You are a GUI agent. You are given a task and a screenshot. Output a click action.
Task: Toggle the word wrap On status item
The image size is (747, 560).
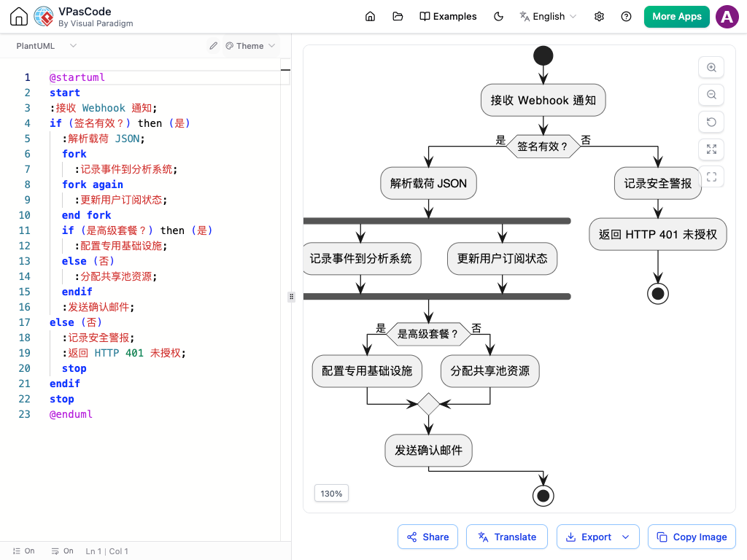click(63, 551)
